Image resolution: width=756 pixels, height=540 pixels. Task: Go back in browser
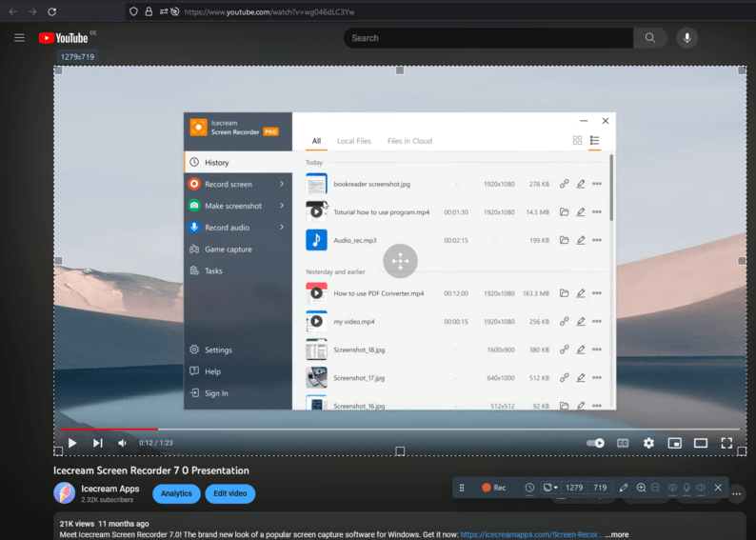[x=13, y=11]
